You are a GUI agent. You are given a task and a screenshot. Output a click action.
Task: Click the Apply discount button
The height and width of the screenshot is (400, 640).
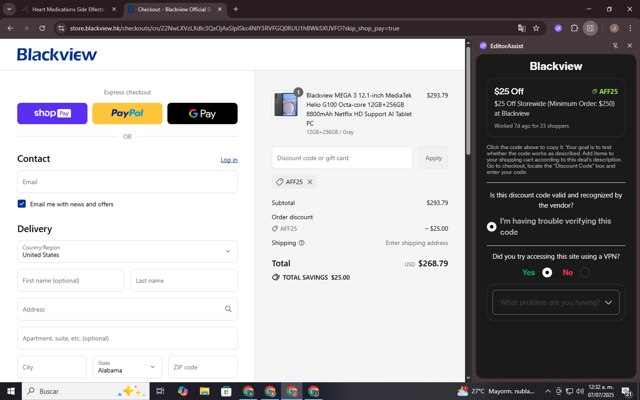433,158
